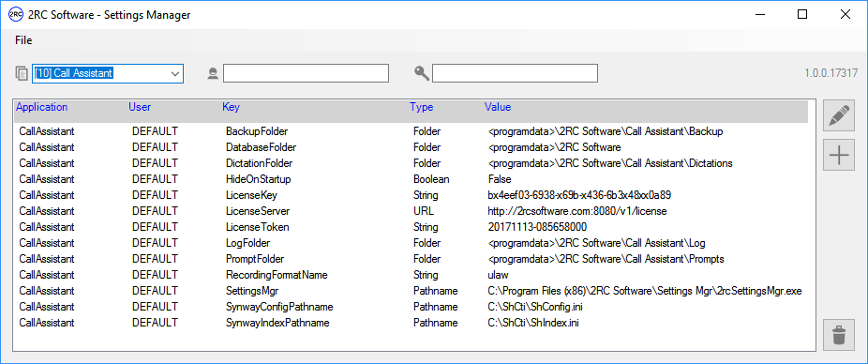Sort by the Key column header
This screenshot has width=868, height=364.
click(x=231, y=107)
